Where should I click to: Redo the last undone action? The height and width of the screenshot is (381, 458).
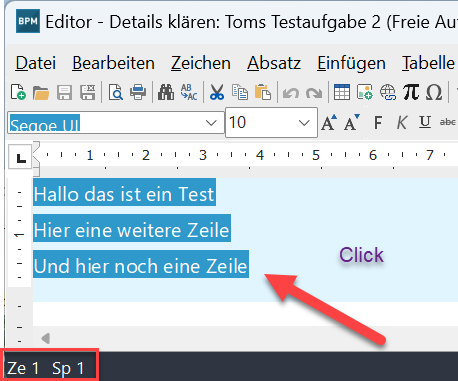314,93
